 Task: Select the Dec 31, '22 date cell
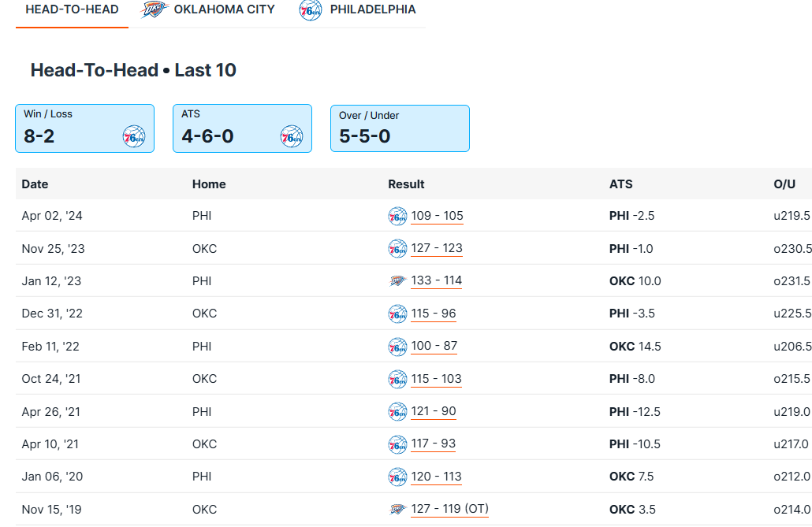pos(52,314)
